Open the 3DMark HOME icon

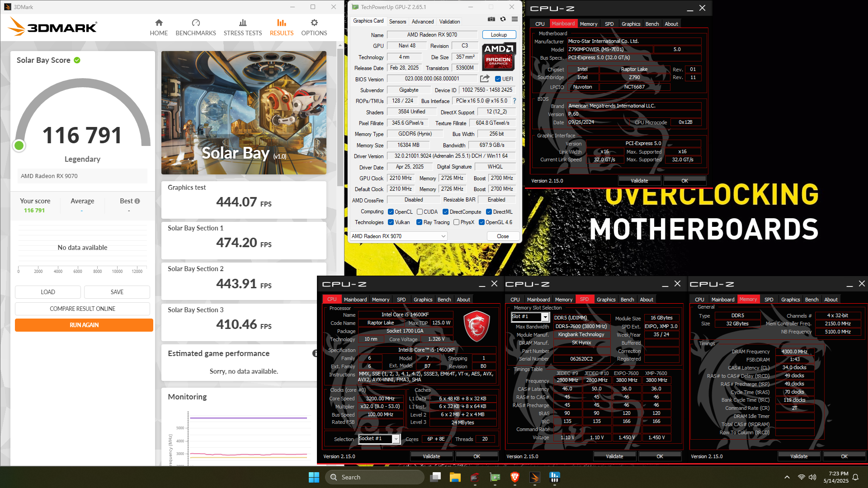click(159, 23)
